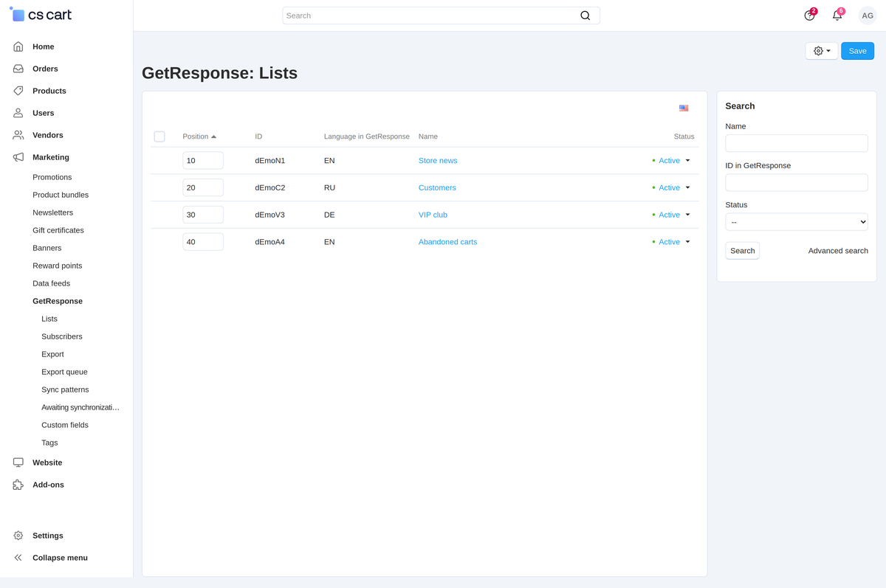Open the gear actions dropdown beside Save
The image size is (886, 588).
pos(822,51)
